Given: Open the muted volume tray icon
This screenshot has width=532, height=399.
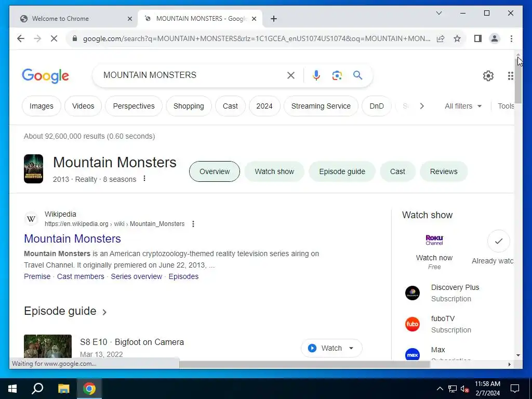Looking at the screenshot, I should tap(465, 389).
